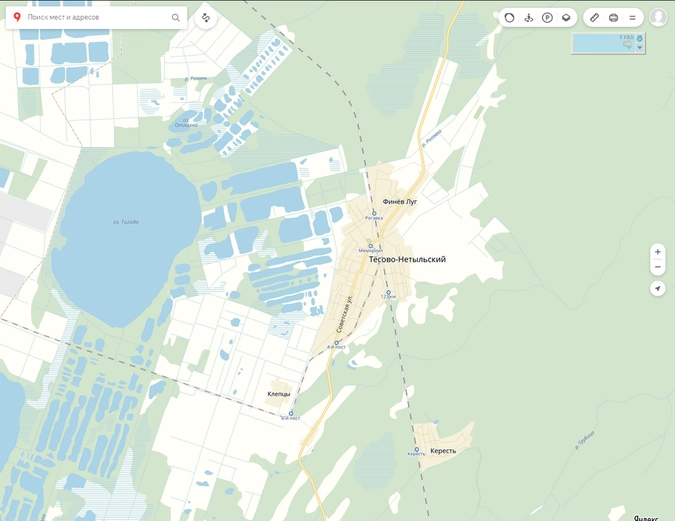The width and height of the screenshot is (675, 521).
Task: Select the Кересть village label
Action: [443, 451]
